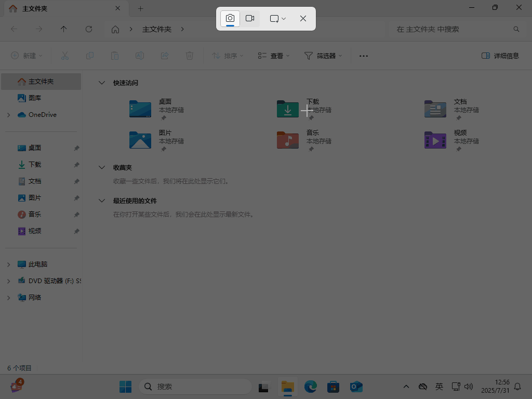The image size is (532, 399).
Task: Add a new File Explorer tab
Action: tap(140, 9)
